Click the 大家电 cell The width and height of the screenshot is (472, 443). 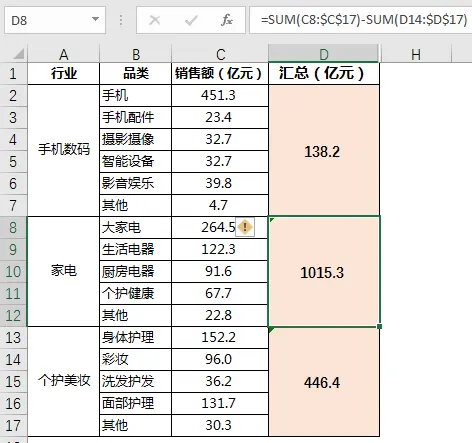136,227
